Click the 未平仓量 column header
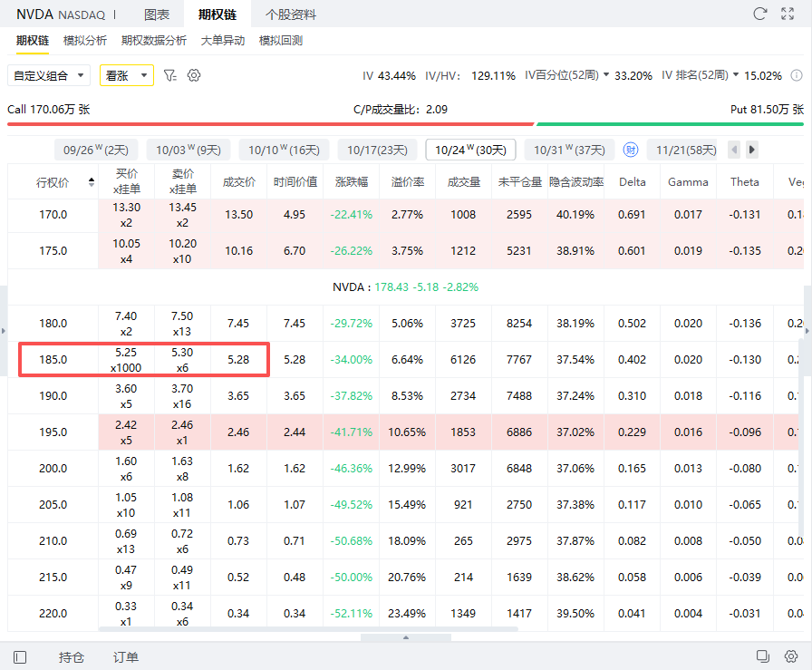This screenshot has height=670, width=812. pos(519,182)
